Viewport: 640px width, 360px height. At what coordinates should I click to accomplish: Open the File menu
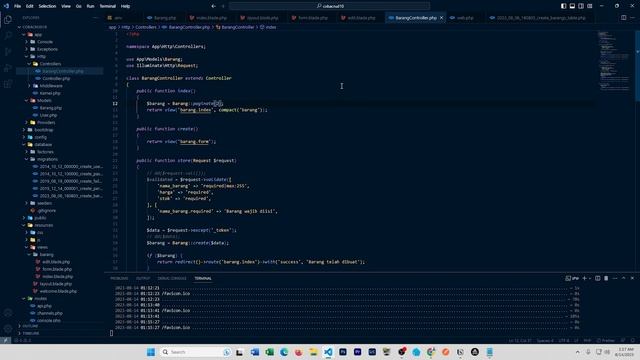[x=17, y=6]
